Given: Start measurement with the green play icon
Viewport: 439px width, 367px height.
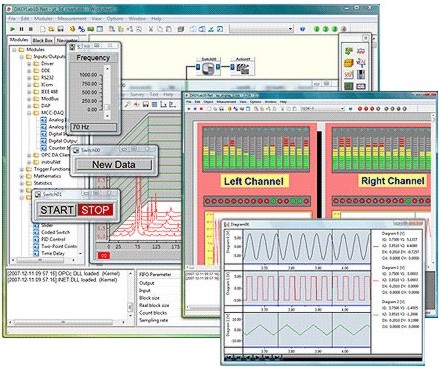Looking at the screenshot, I should [13, 29].
